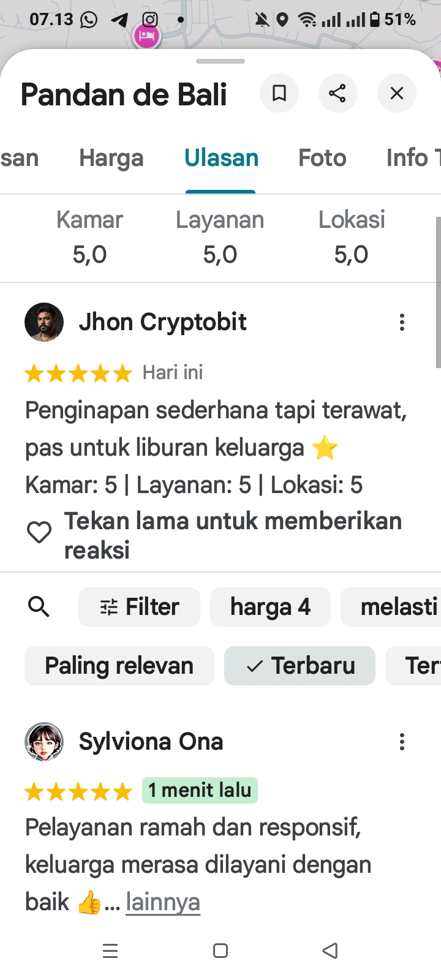The height and width of the screenshot is (980, 441).
Task: Switch to the Foto tab
Action: click(x=322, y=158)
